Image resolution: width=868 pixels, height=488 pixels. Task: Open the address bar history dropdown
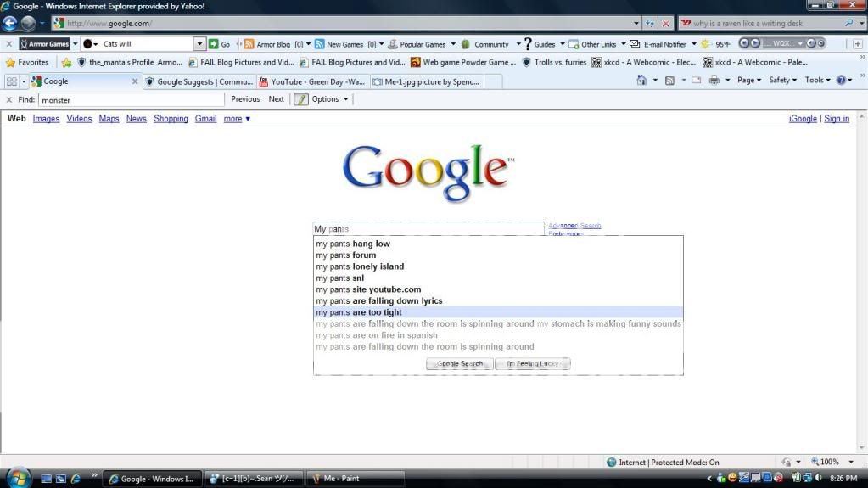coord(636,23)
